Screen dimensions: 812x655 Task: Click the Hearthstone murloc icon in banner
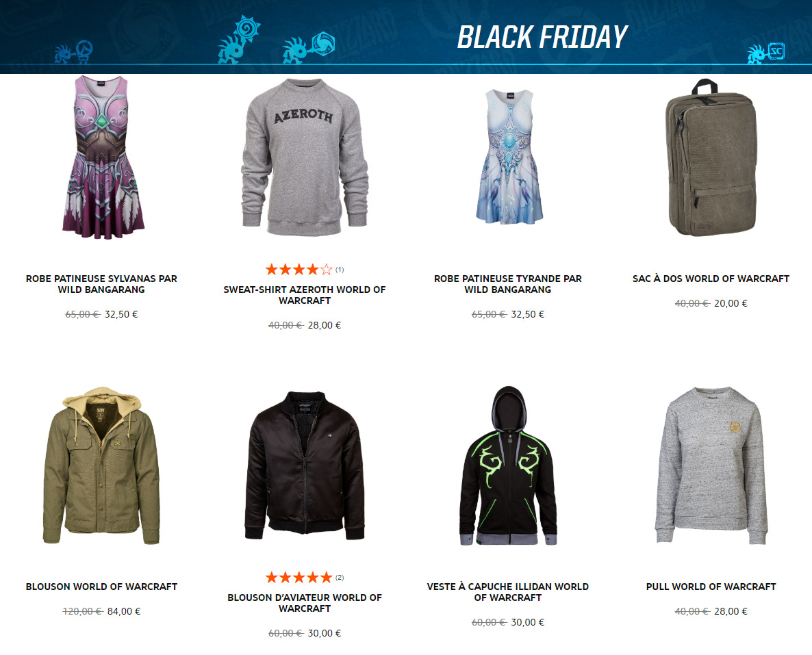coord(238,40)
